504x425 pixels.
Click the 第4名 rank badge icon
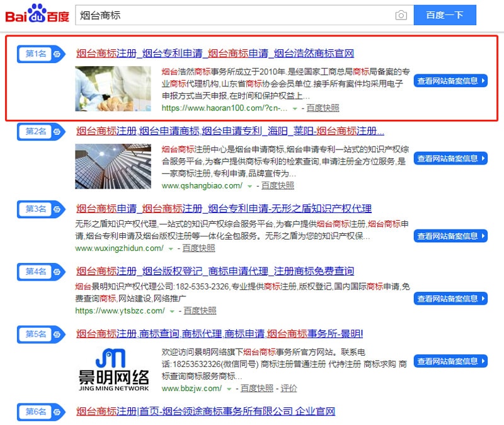(x=41, y=272)
